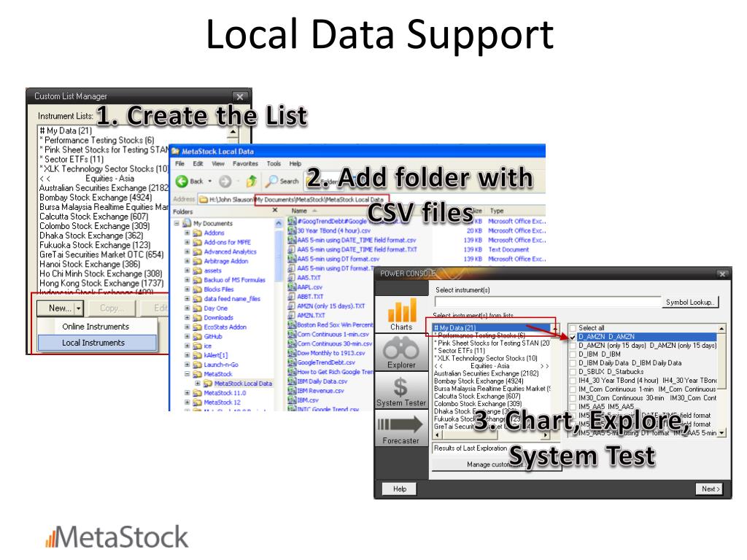747x560 pixels.
Task: Click the Up folder icon in explorer toolbar
Action: point(252,181)
